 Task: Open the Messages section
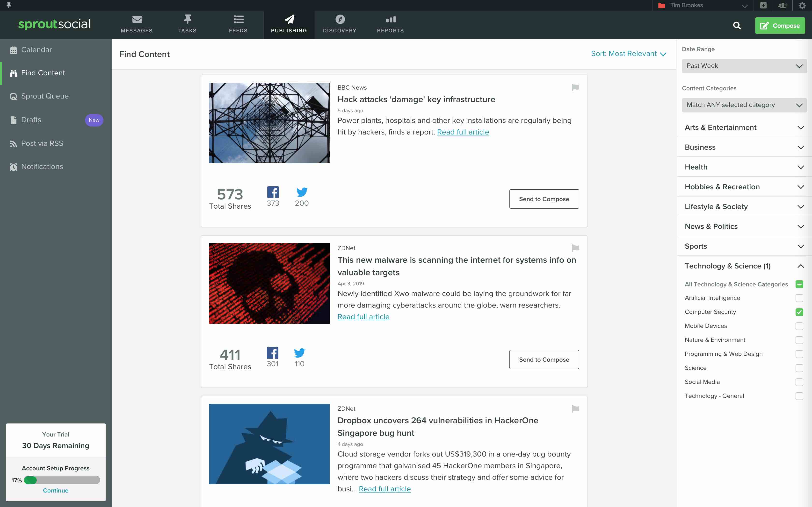pos(136,24)
